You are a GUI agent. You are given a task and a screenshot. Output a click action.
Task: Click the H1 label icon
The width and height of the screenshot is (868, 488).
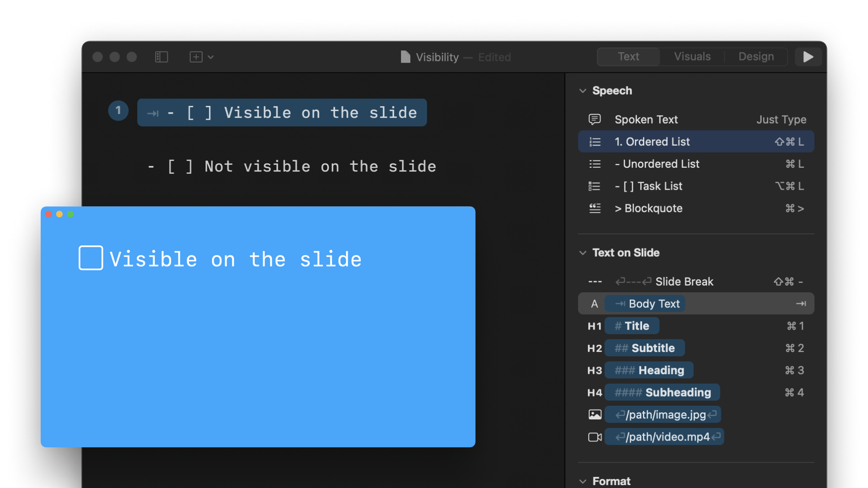coord(595,326)
